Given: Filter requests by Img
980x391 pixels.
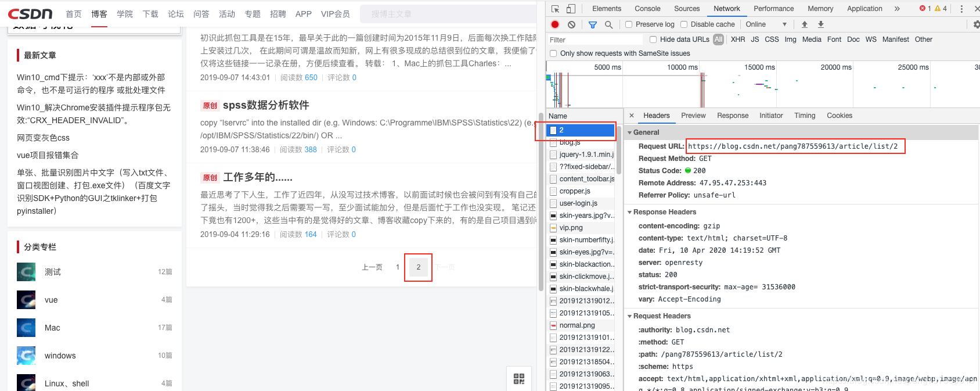Looking at the screenshot, I should 790,40.
